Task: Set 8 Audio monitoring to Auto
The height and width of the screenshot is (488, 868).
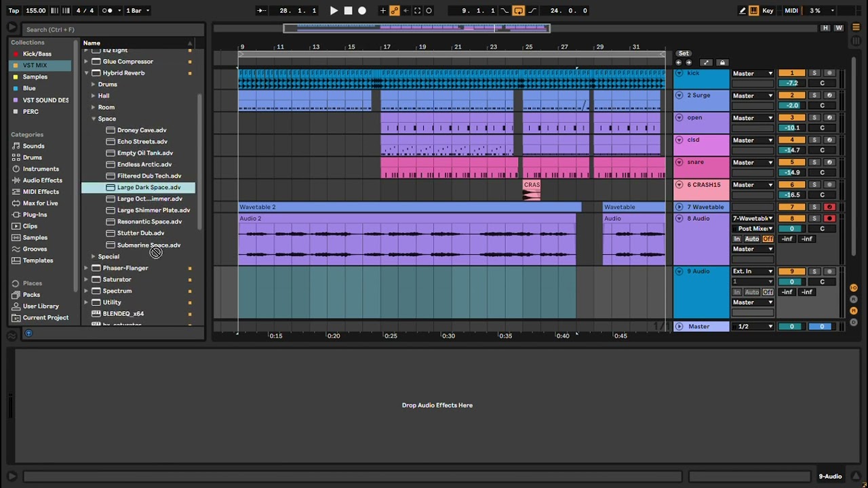Action: [752, 239]
